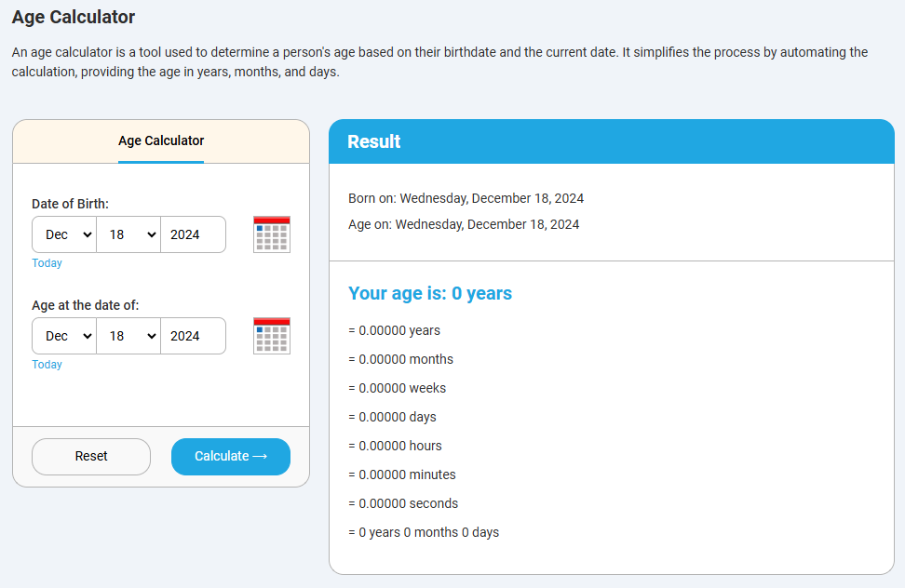Click the 'Born on' date line
Viewport: 905px width, 588px height.
point(466,198)
